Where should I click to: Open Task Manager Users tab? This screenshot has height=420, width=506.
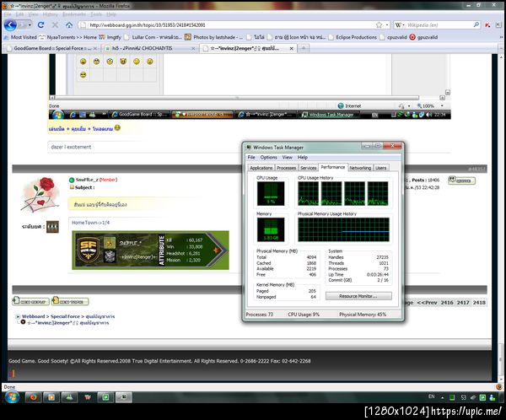381,168
